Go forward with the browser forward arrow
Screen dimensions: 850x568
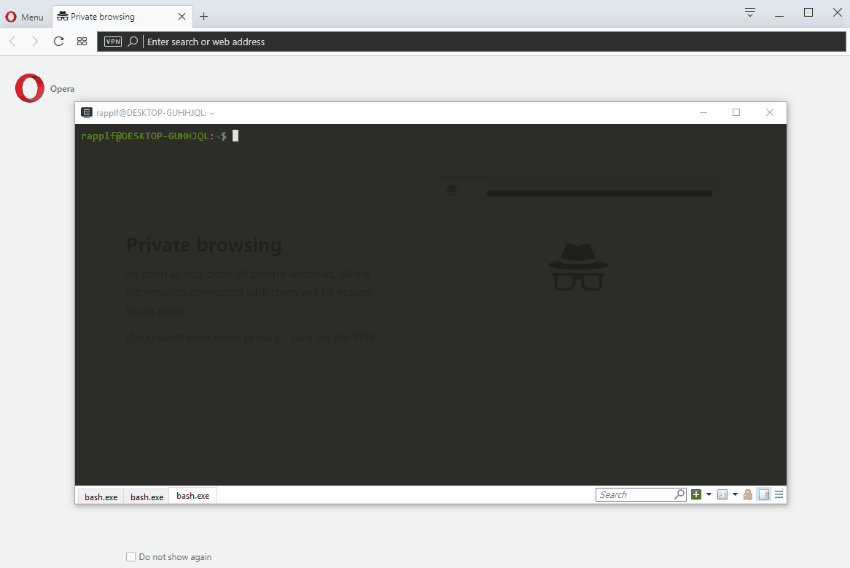pyautogui.click(x=35, y=41)
